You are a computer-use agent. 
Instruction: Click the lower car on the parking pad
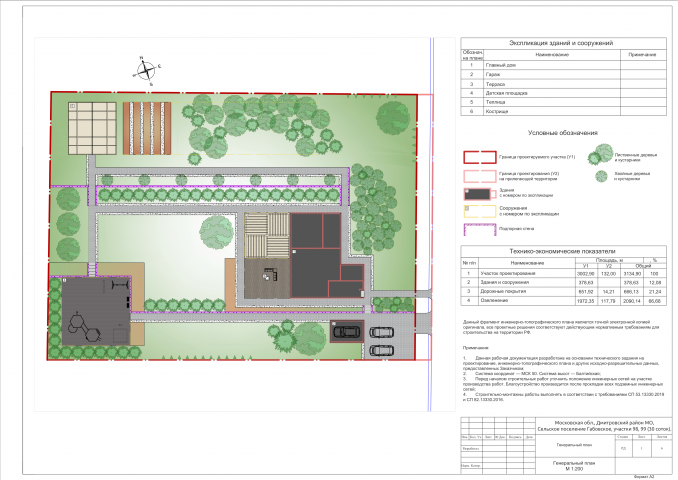382,350
